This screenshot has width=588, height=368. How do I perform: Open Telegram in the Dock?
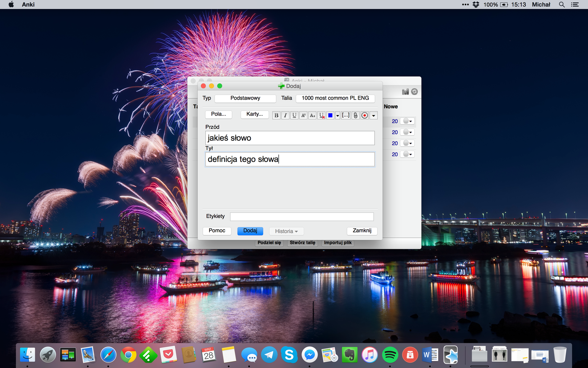[x=269, y=355]
